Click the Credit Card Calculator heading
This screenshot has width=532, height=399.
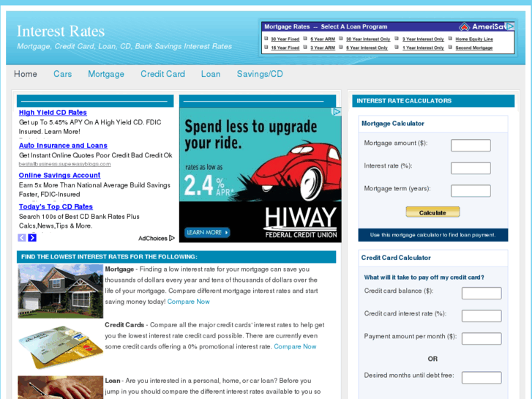coord(396,258)
